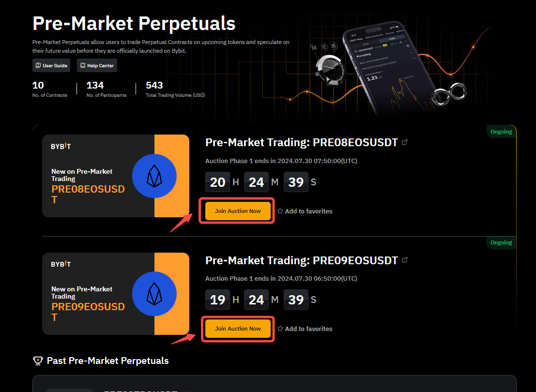
Task: Toggle the favorites star for PRE09EOSUSDT
Action: coord(280,329)
